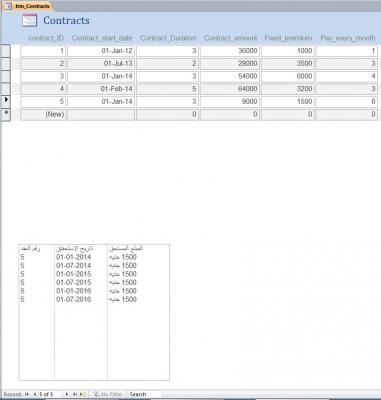
Task: Click start date field 01-Jan-12
Action: click(101, 51)
